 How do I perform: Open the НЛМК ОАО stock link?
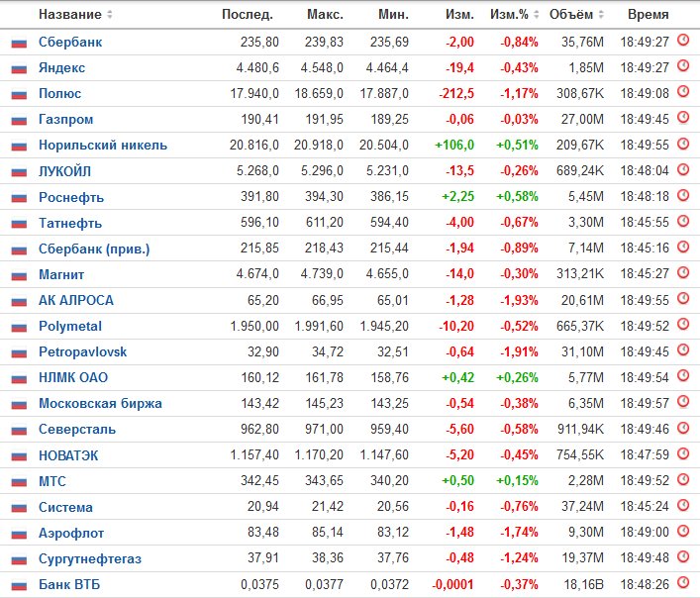coord(73,377)
